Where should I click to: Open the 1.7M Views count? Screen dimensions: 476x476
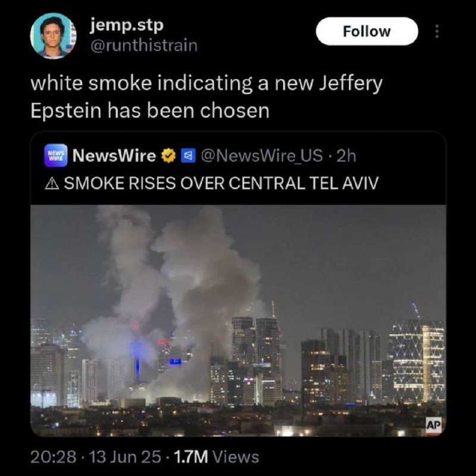217,457
